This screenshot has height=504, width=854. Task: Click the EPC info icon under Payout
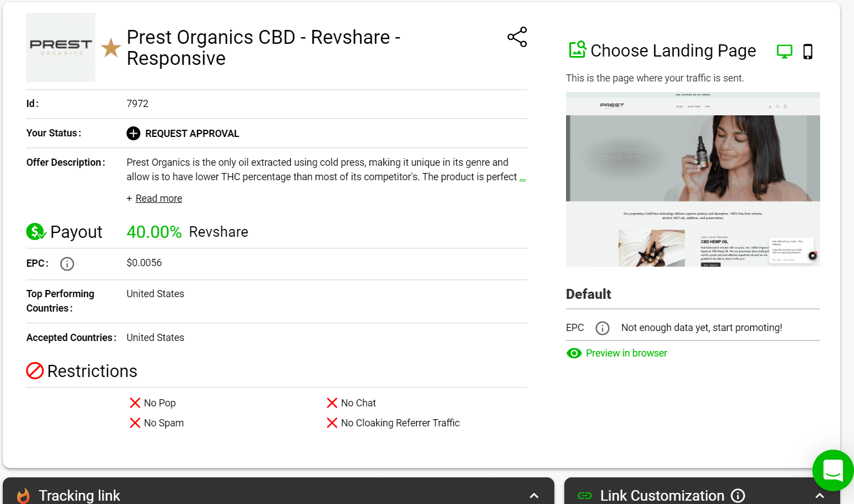[67, 264]
